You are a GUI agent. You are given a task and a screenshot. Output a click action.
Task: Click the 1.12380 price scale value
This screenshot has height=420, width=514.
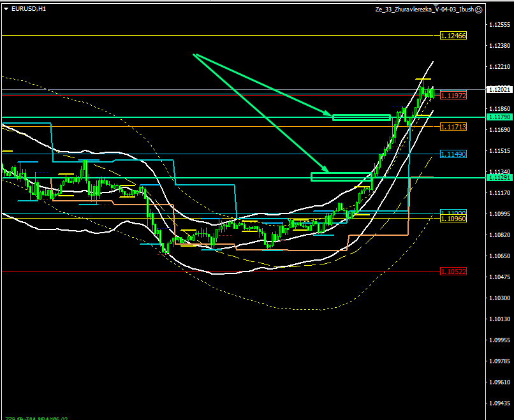(499, 45)
